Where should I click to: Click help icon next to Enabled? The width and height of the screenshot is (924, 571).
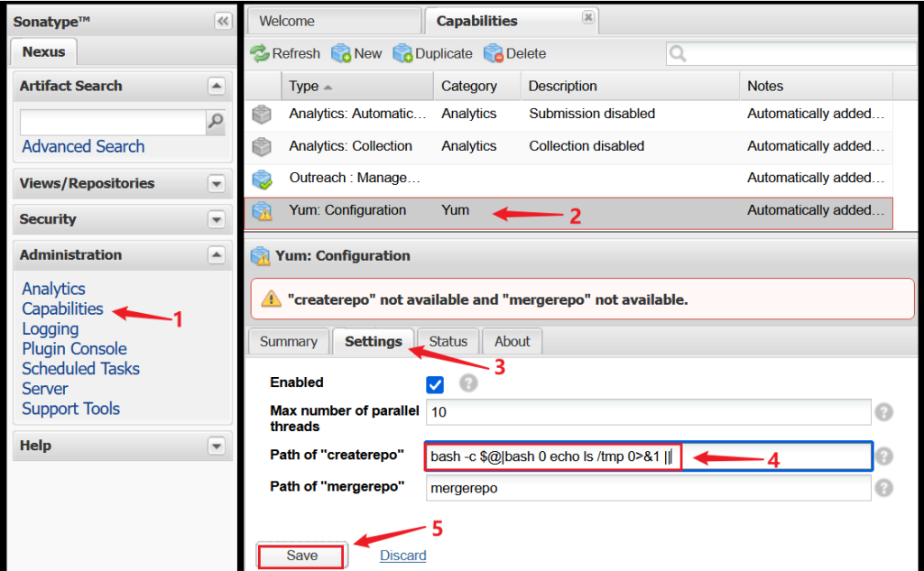468,383
